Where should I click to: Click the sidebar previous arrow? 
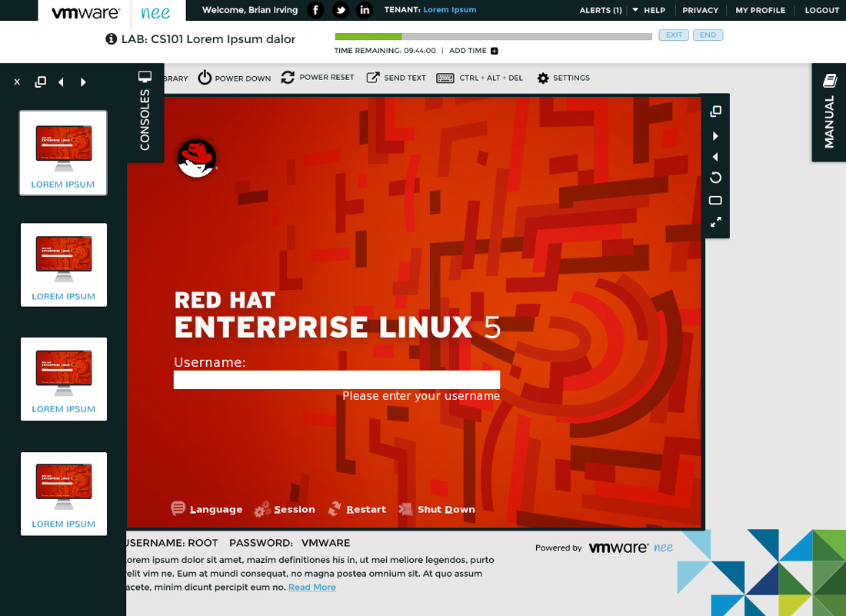(61, 82)
